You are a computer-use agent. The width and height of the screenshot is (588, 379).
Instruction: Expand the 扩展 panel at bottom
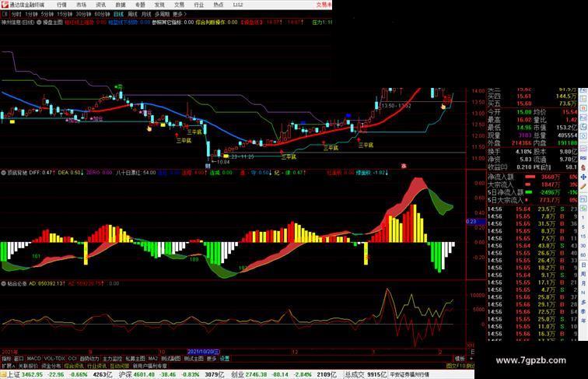9,366
